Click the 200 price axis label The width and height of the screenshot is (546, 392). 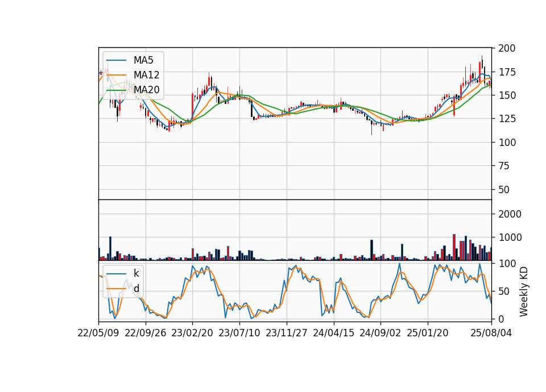(507, 48)
